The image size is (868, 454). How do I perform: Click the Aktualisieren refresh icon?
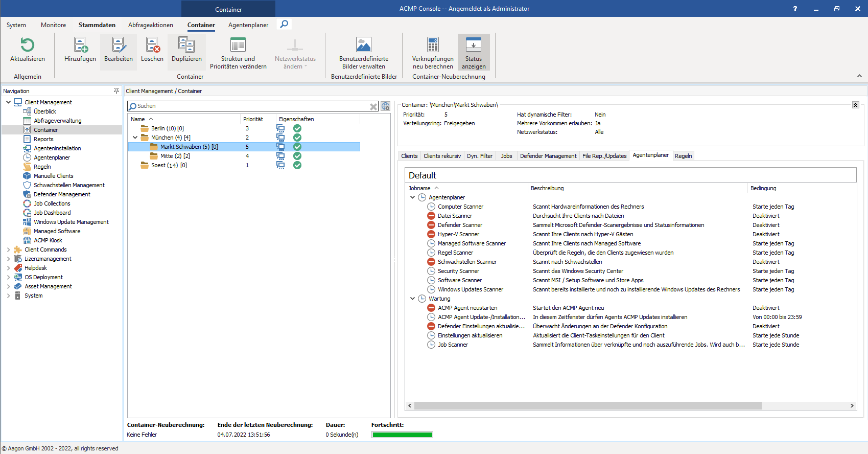(27, 46)
